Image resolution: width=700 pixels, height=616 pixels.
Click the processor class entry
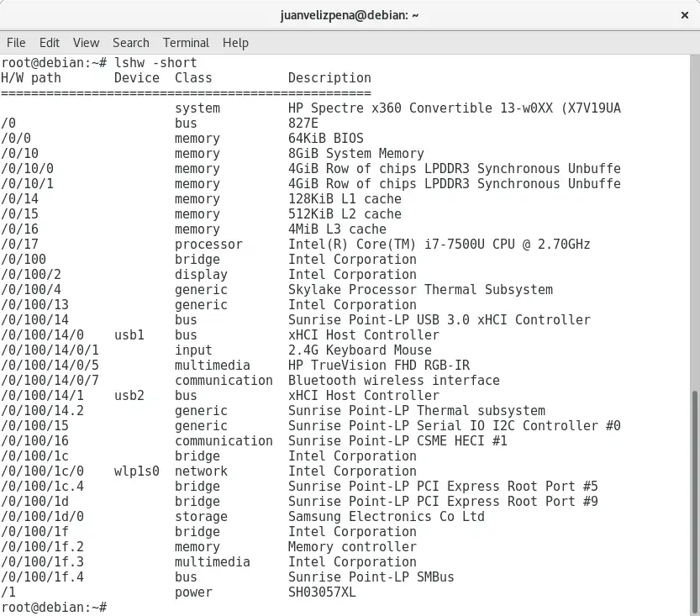[x=208, y=245]
